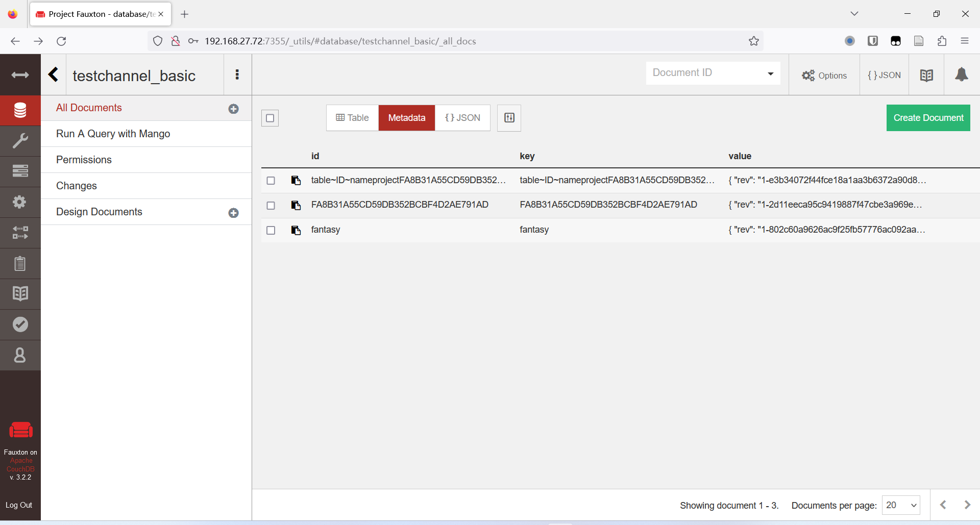This screenshot has height=525, width=980.
Task: Click the browser address bar URL
Action: point(340,41)
